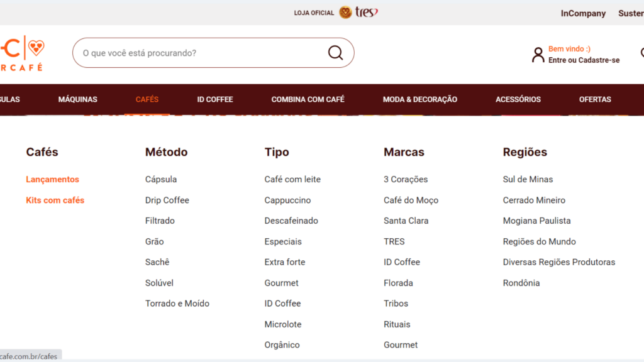Choose Descafeinado type
This screenshot has width=644, height=362.
point(291,221)
